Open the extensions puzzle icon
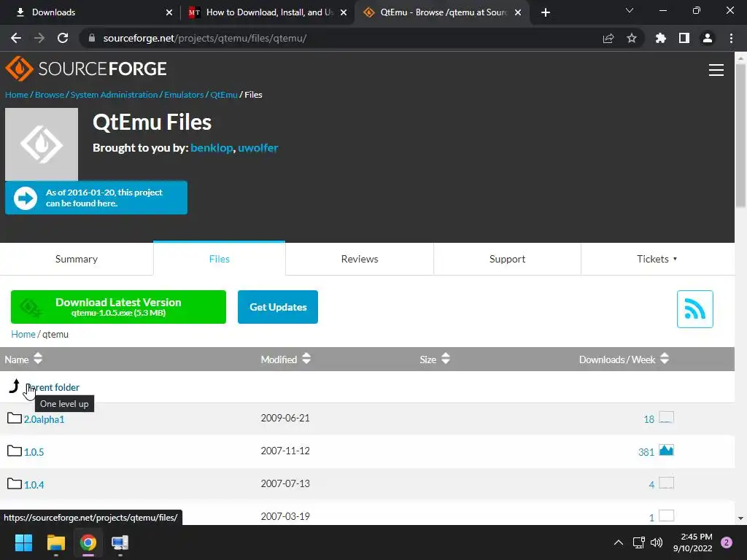Screen dimensions: 747x560 click(661, 38)
